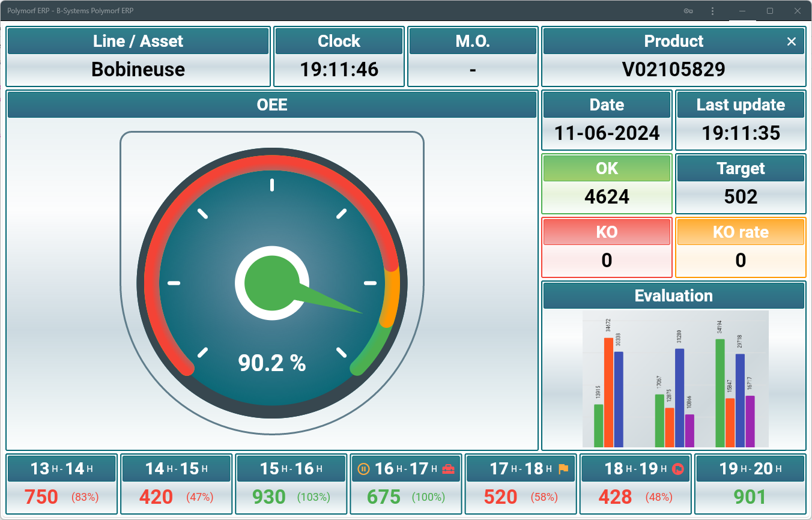
Task: Close the Polymorf ERP window
Action: (798, 11)
